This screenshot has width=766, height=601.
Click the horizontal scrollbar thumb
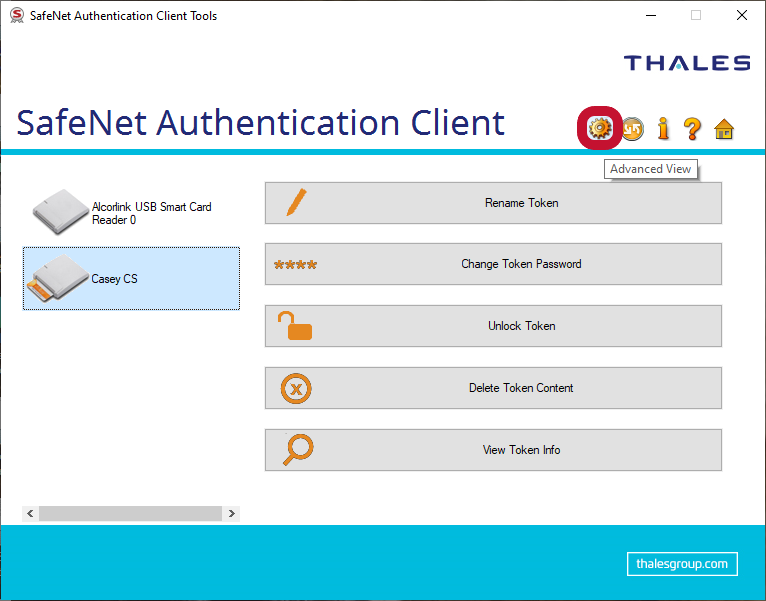click(x=130, y=514)
